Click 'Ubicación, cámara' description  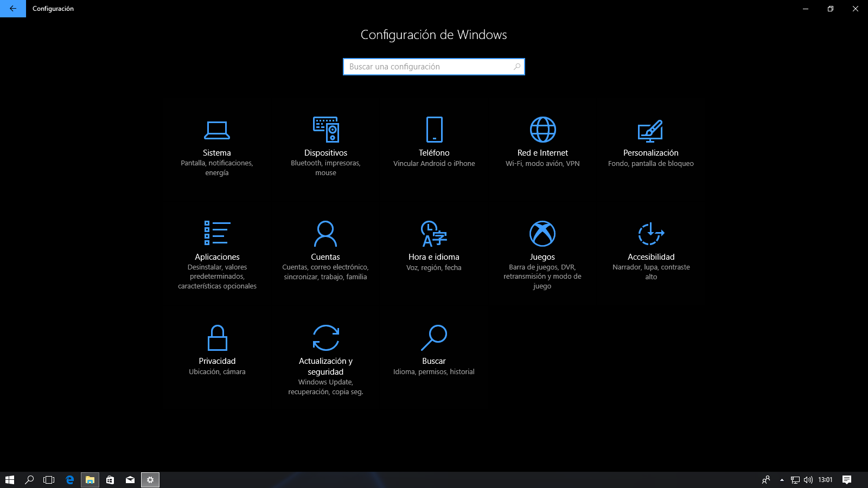[x=217, y=372]
